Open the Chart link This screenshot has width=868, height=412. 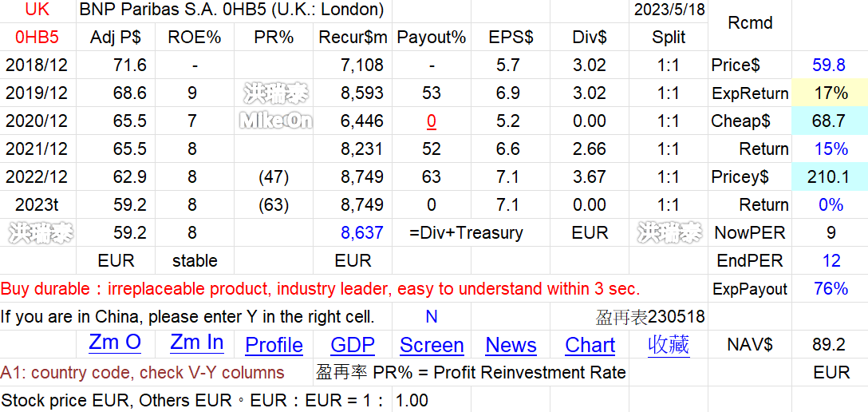click(x=590, y=345)
